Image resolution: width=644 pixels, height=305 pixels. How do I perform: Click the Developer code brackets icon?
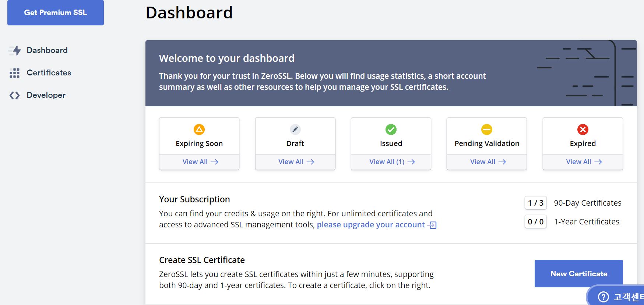point(14,95)
